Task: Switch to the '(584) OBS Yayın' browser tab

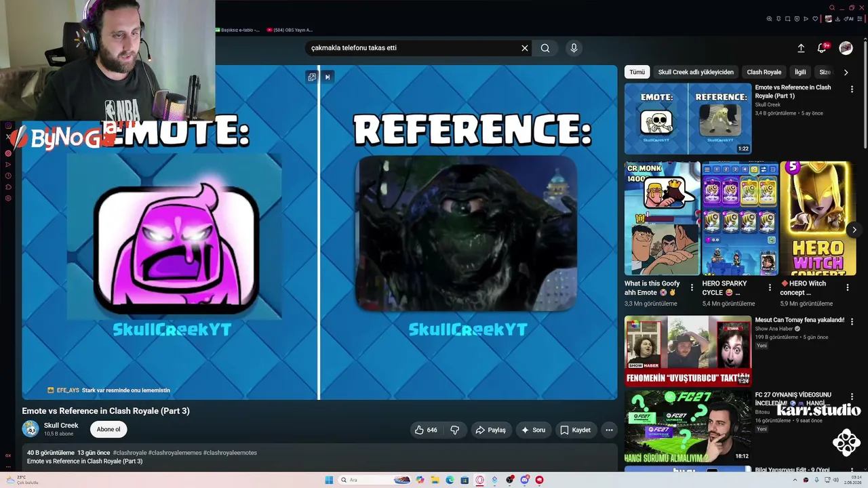Action: 290,30
